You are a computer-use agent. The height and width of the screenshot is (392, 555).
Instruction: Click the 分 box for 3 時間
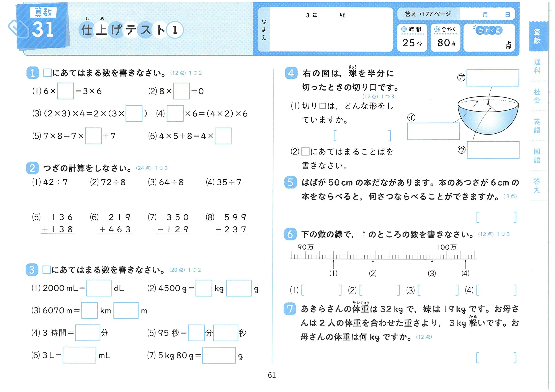point(88,333)
